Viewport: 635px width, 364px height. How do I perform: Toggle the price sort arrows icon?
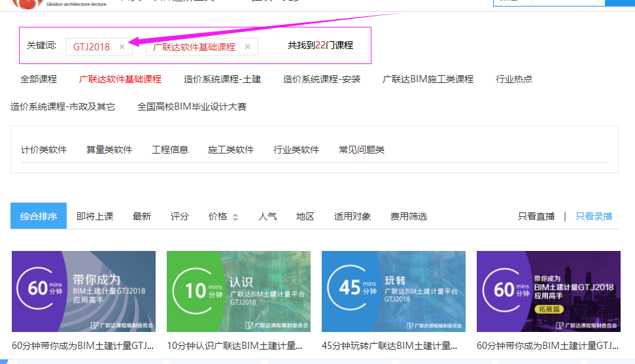tap(235, 217)
